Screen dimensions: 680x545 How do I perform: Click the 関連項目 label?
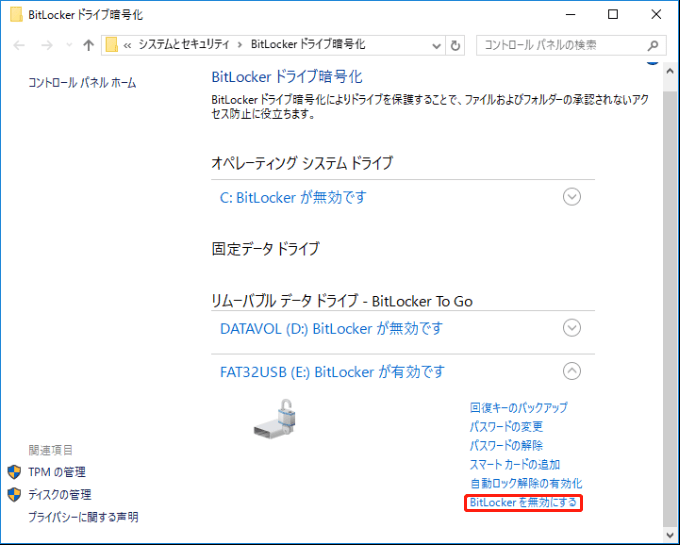click(50, 450)
